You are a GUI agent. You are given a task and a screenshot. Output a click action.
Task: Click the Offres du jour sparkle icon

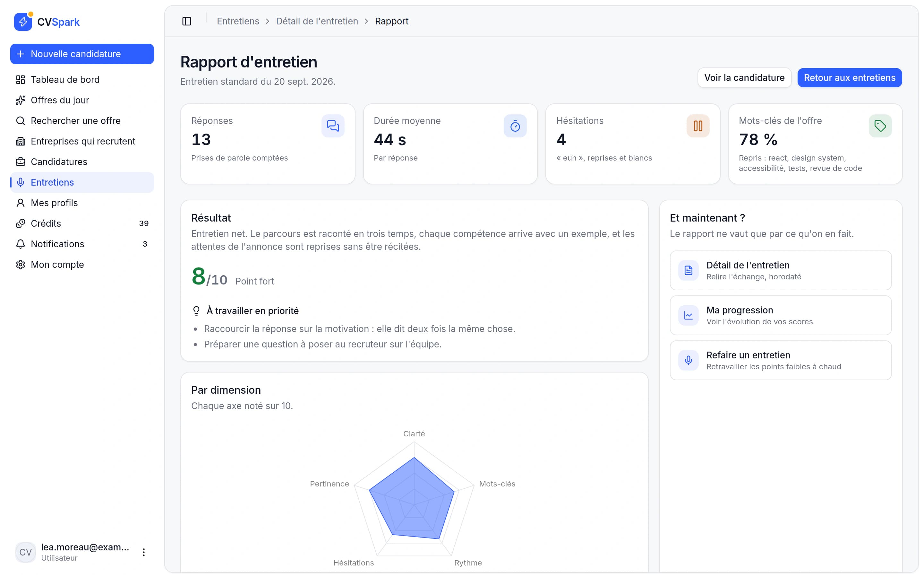(x=21, y=100)
